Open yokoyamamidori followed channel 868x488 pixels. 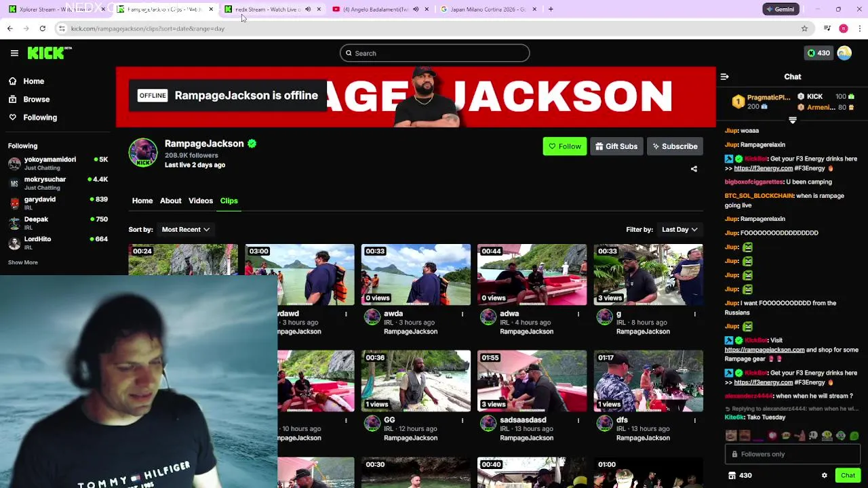58,163
